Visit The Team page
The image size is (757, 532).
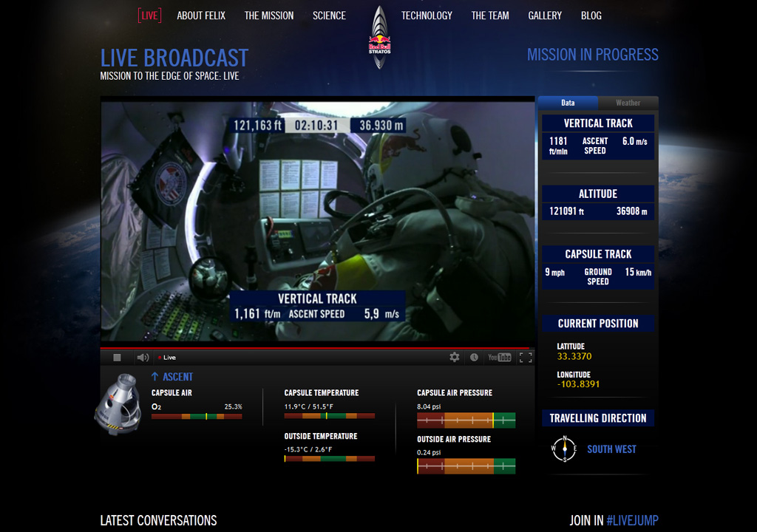tap(490, 16)
